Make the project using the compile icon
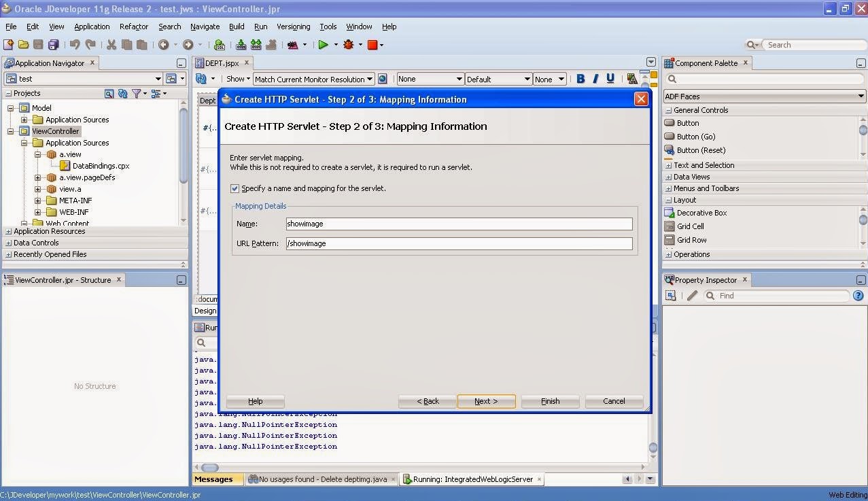Image resolution: width=868 pixels, height=501 pixels. 240,45
